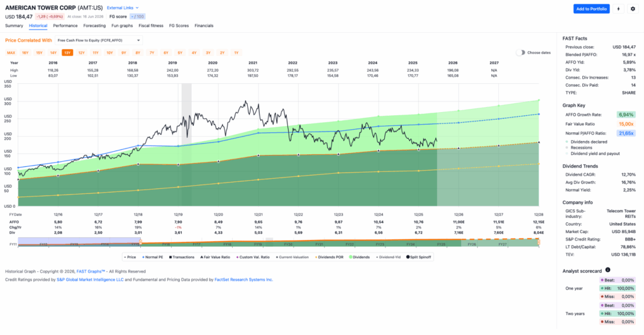Toggle the Choose dates switch
The image size is (644, 335).
[x=520, y=53]
